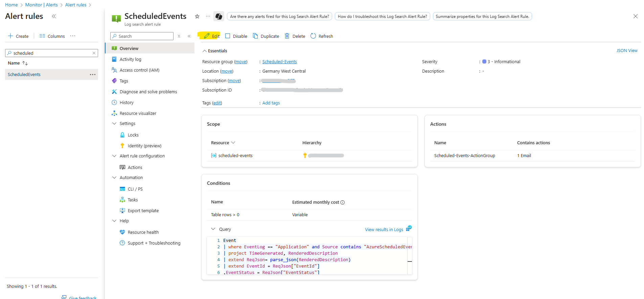
Task: Navigate to Alert rules breadcrumb
Action: click(76, 5)
